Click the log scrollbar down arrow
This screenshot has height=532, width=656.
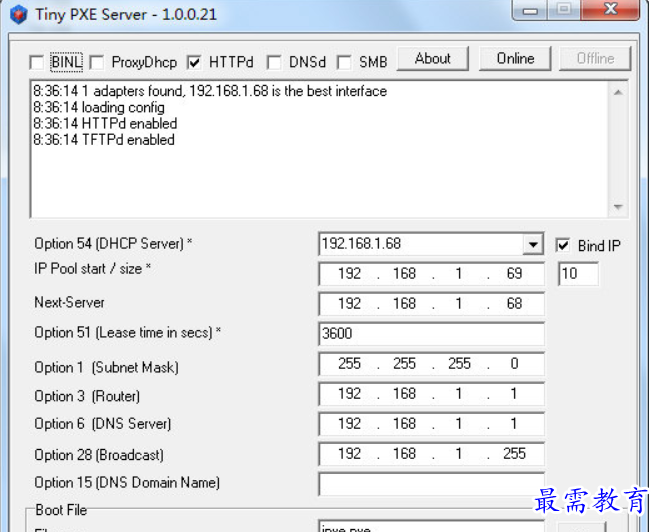tap(618, 207)
